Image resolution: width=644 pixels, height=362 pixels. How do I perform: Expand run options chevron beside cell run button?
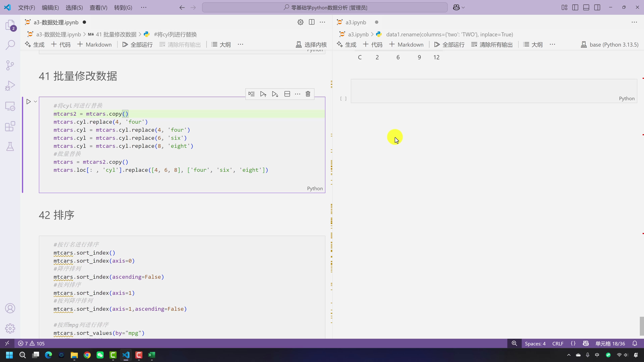[x=36, y=102]
